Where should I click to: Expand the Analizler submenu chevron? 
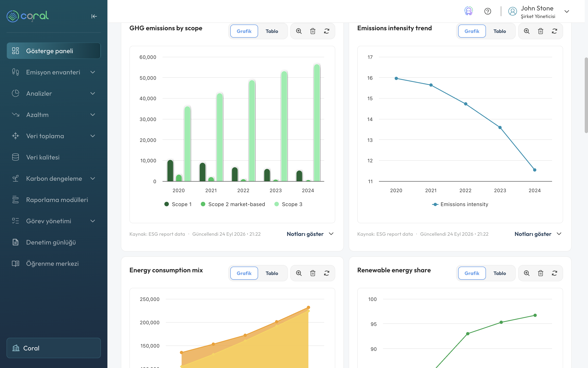(92, 93)
